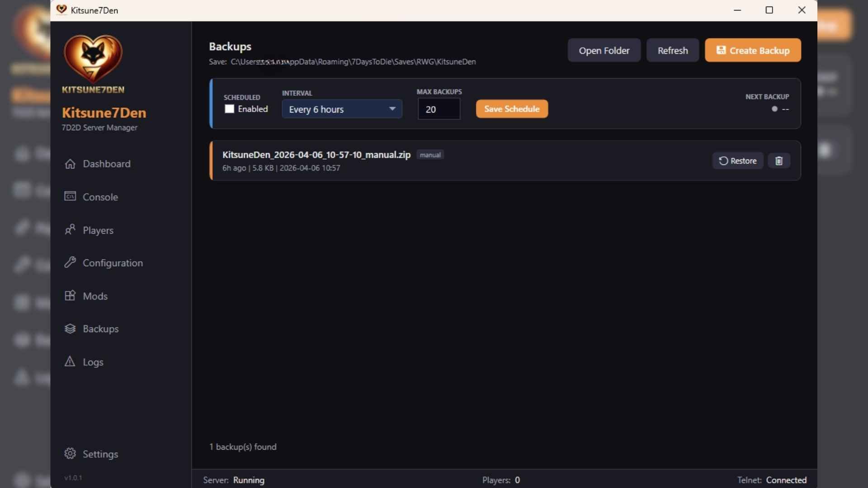Click the Kitsune7Den fox logo image

pyautogui.click(x=93, y=59)
